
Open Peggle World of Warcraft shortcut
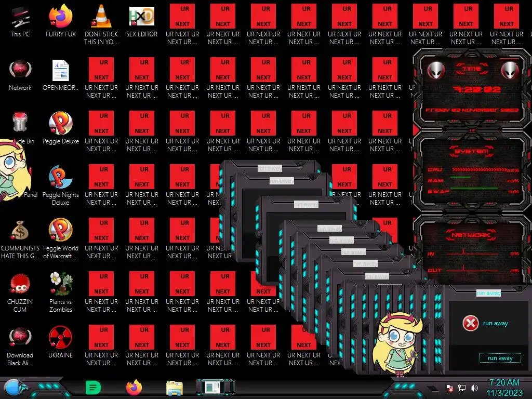click(61, 238)
